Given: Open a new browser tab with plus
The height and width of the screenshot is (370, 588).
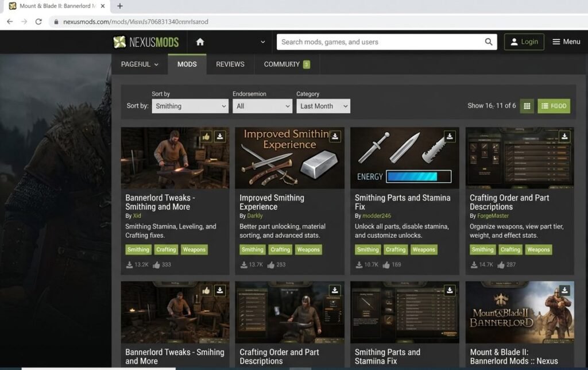Looking at the screenshot, I should [120, 6].
